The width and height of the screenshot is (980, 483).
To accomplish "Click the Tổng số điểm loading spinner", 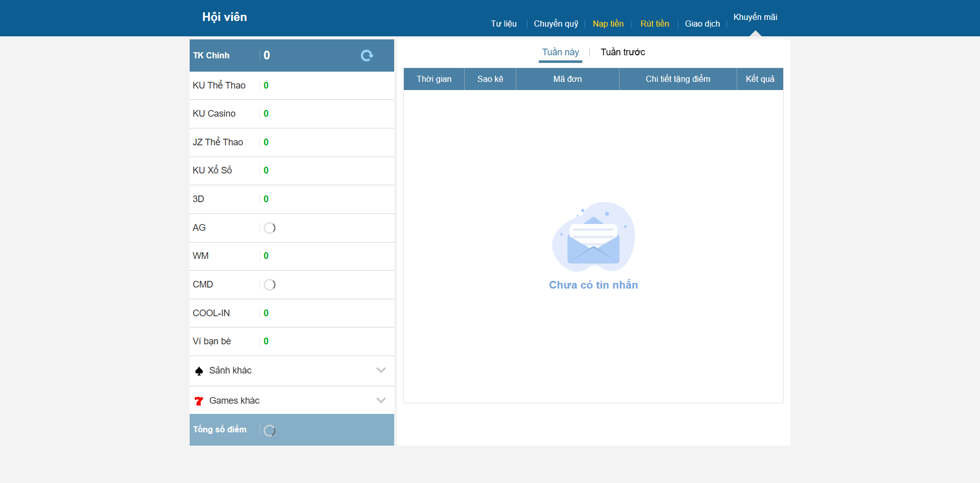I will [269, 430].
